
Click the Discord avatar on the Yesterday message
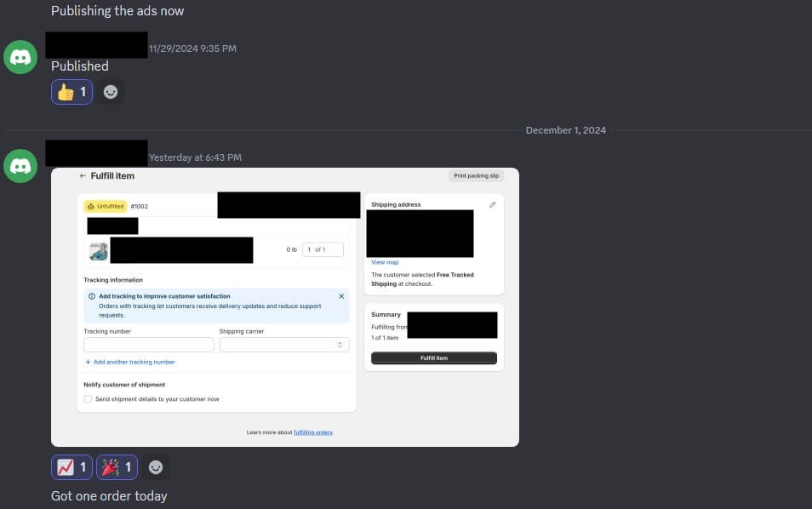tap(20, 165)
